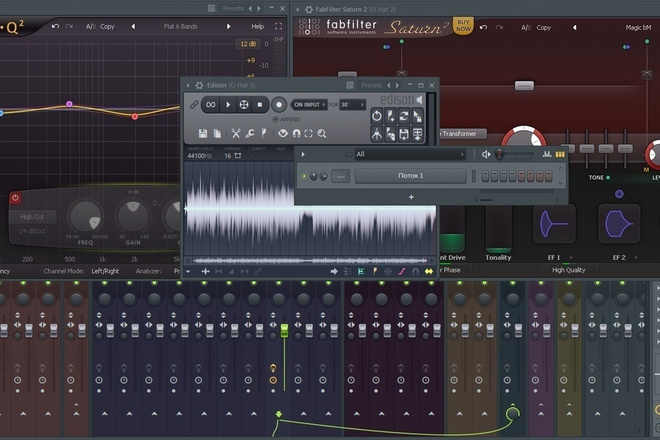Open the All channel filter dropdown
The height and width of the screenshot is (440, 660).
[x=410, y=154]
